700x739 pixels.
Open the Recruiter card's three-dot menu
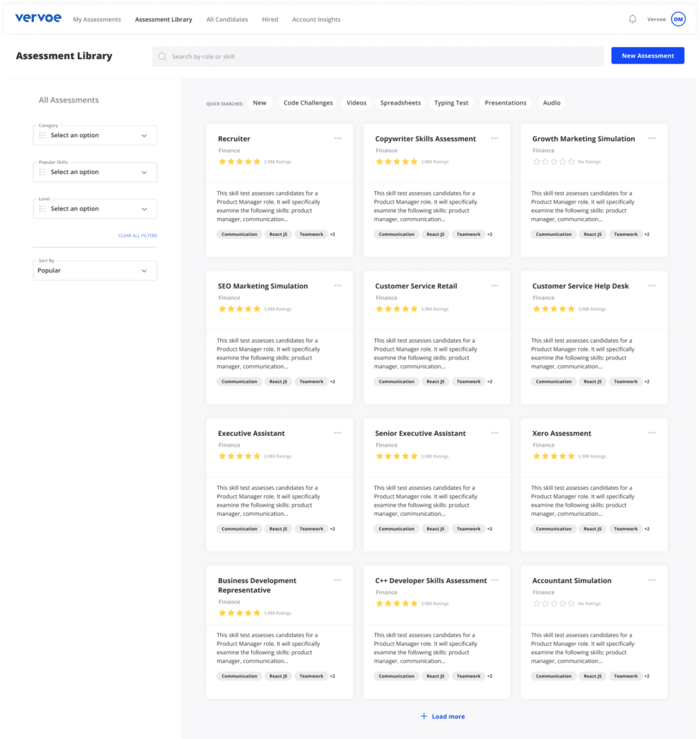tap(338, 139)
